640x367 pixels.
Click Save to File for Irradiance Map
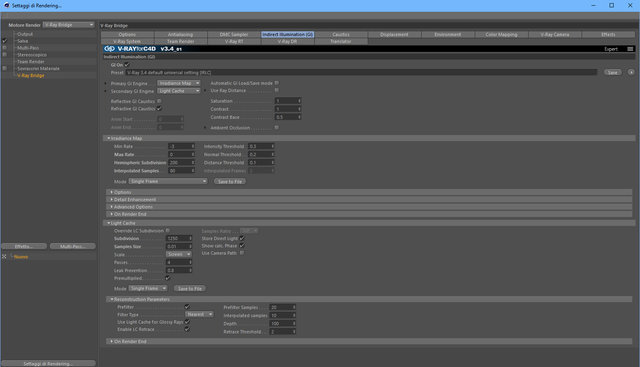(230, 182)
